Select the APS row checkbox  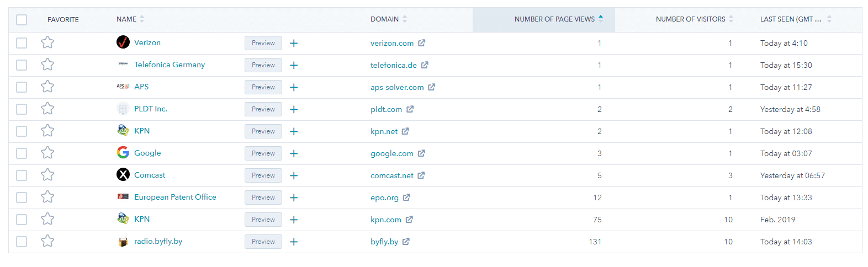(22, 87)
